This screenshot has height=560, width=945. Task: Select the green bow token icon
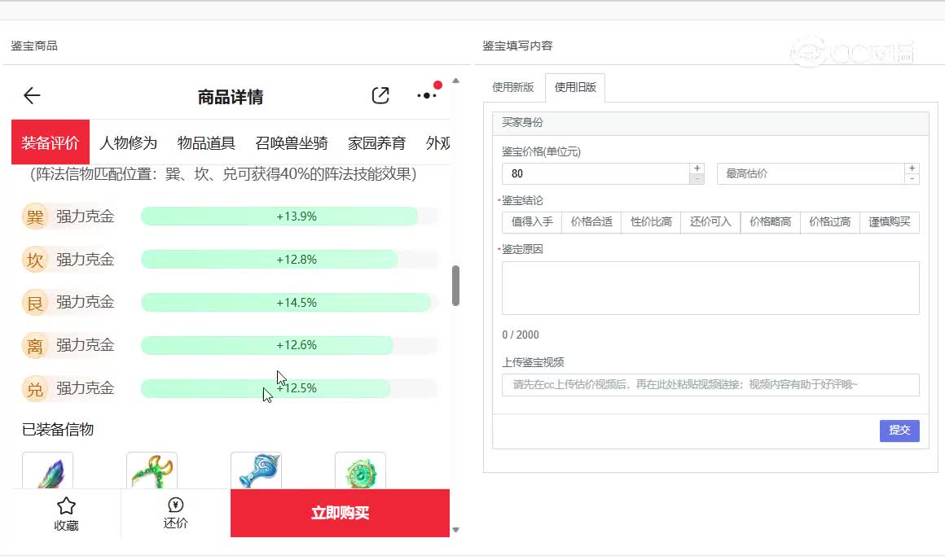152,472
